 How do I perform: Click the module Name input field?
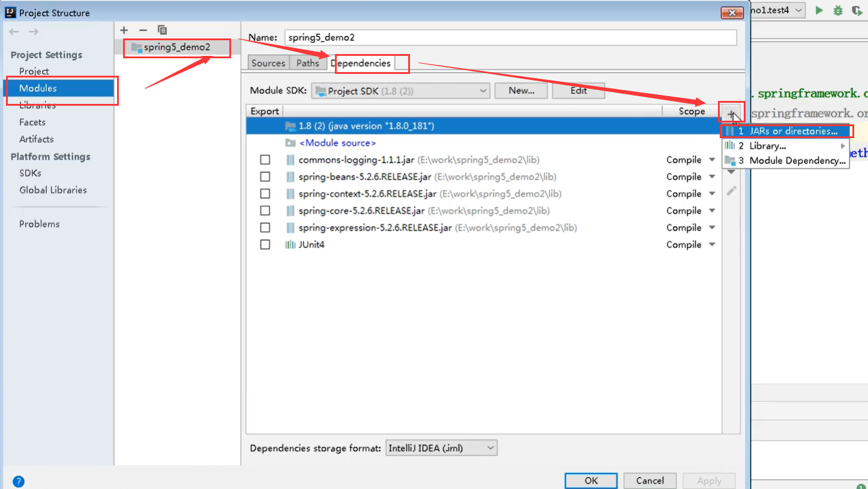[510, 37]
